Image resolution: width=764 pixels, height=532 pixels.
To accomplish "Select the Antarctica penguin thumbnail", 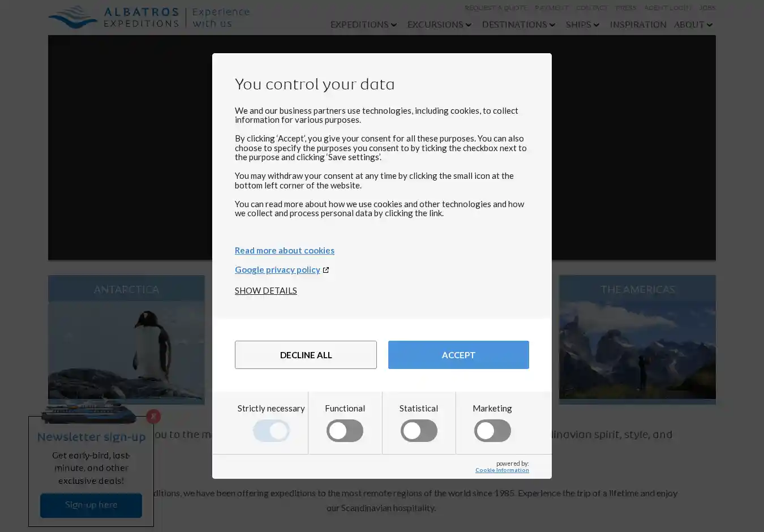I will pyautogui.click(x=126, y=351).
